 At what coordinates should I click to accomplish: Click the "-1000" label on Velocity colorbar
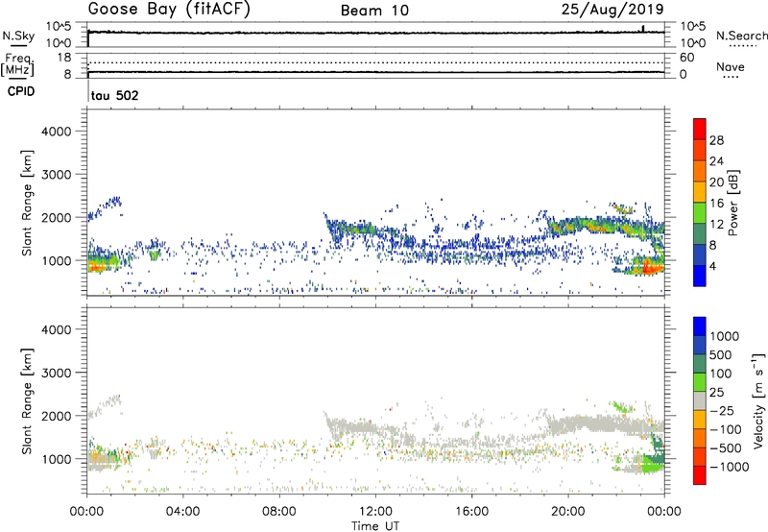point(730,467)
